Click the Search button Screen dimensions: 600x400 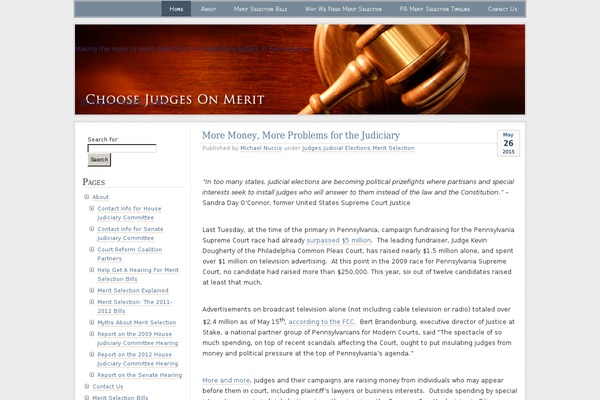click(99, 160)
